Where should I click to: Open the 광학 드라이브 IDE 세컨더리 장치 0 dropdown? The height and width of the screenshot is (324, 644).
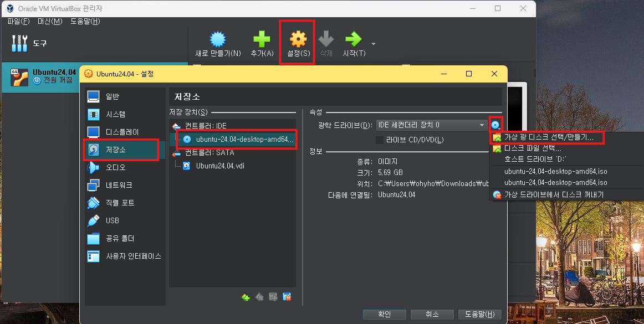click(432, 125)
